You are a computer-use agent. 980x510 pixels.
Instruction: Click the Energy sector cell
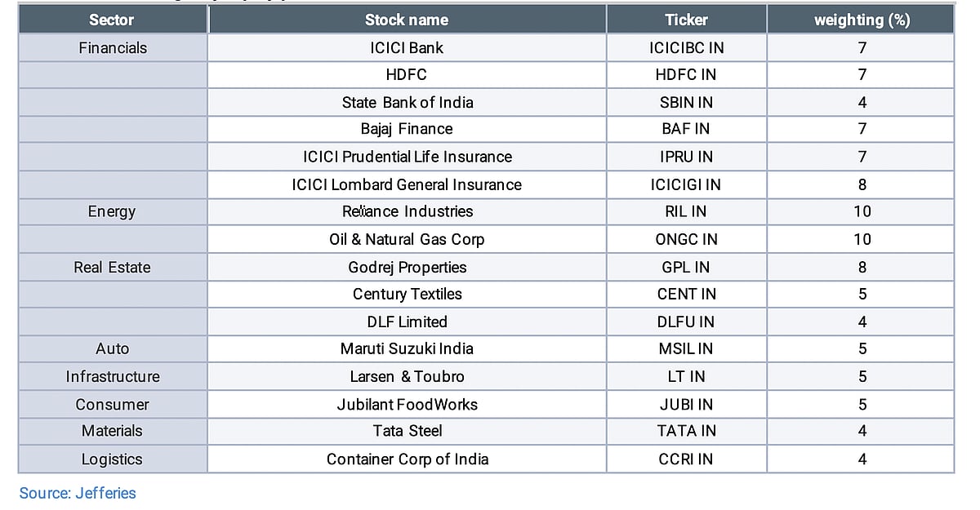point(112,211)
